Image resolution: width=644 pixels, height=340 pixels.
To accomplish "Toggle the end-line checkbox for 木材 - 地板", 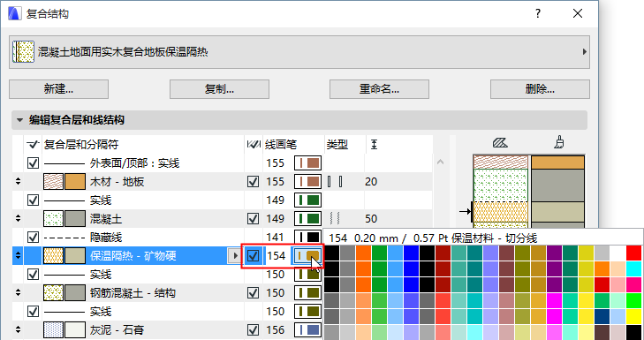I will point(253,182).
